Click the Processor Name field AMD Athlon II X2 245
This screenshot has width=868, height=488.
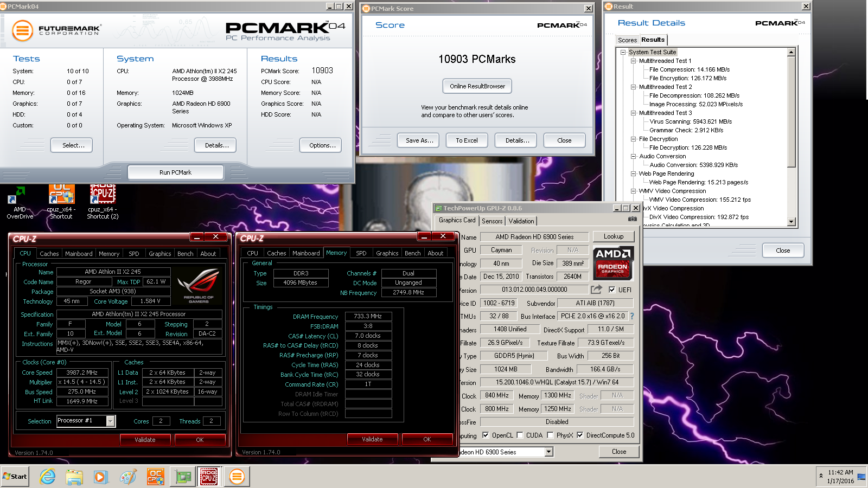click(x=113, y=272)
